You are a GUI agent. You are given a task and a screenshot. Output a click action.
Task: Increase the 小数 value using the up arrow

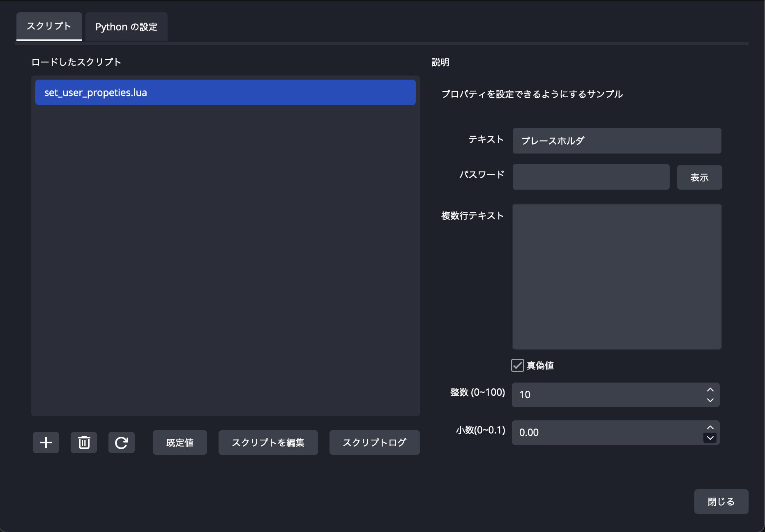pyautogui.click(x=710, y=428)
